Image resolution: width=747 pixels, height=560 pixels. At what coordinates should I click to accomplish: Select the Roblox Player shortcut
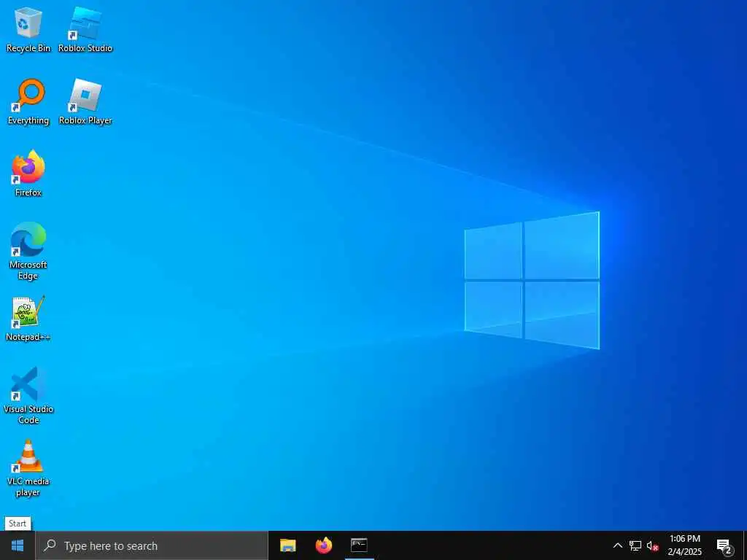(x=85, y=102)
